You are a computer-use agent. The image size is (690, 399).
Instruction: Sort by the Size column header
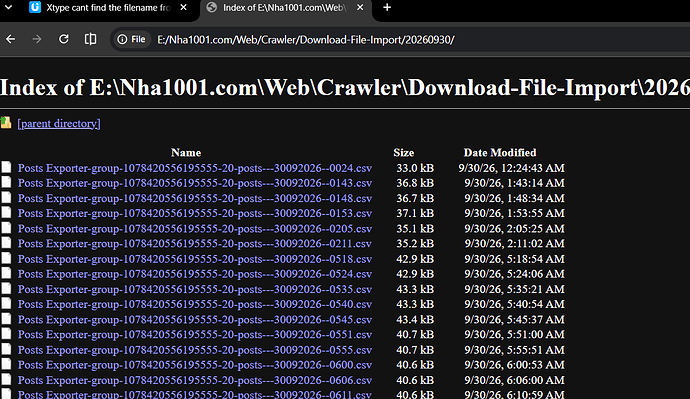click(404, 153)
